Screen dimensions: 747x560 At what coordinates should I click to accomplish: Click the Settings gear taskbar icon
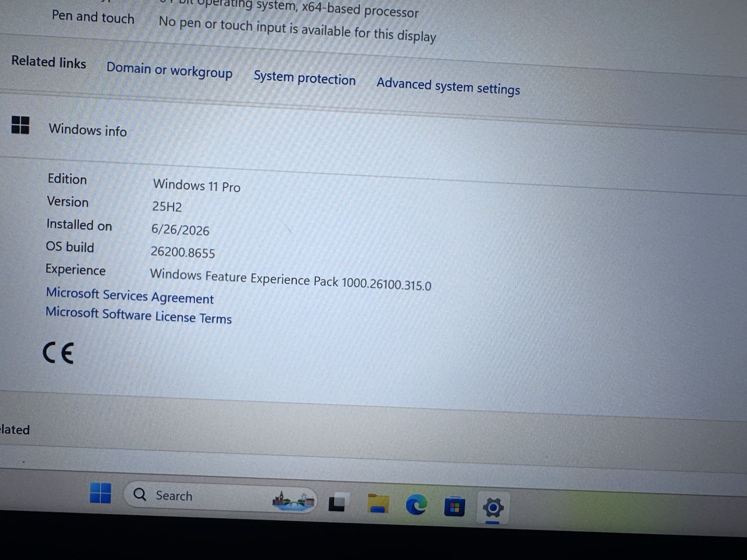click(493, 508)
